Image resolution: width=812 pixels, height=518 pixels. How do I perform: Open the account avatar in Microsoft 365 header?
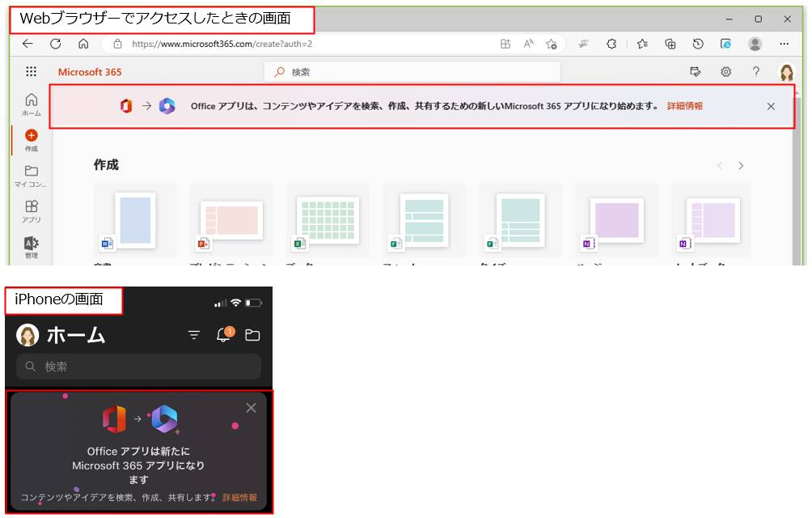coord(787,72)
